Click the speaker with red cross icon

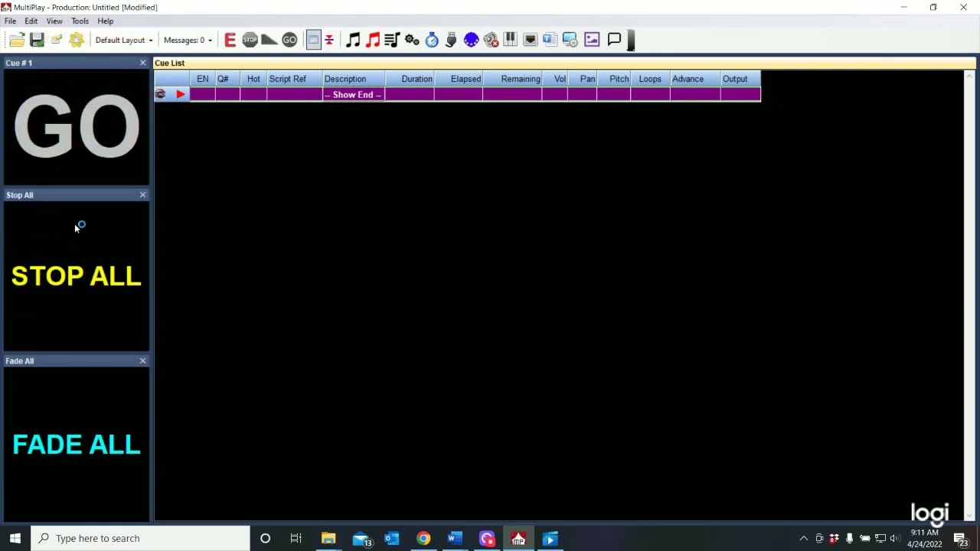click(x=491, y=40)
